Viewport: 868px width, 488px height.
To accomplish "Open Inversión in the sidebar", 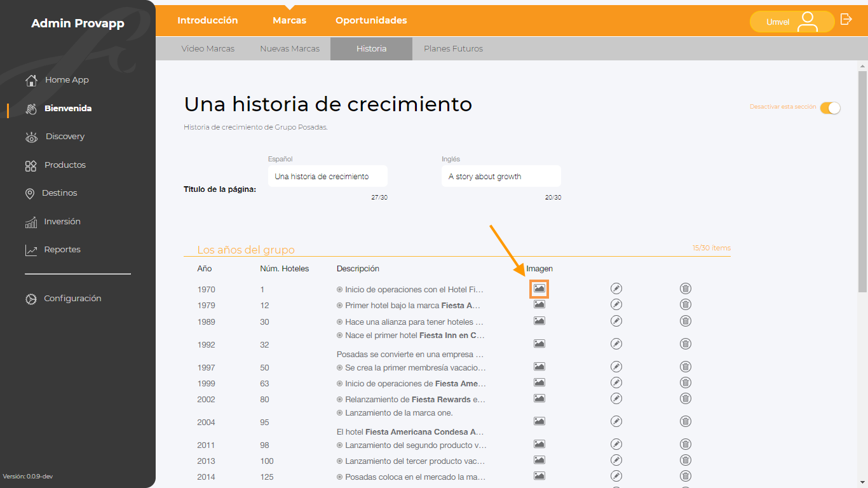I will point(53,222).
